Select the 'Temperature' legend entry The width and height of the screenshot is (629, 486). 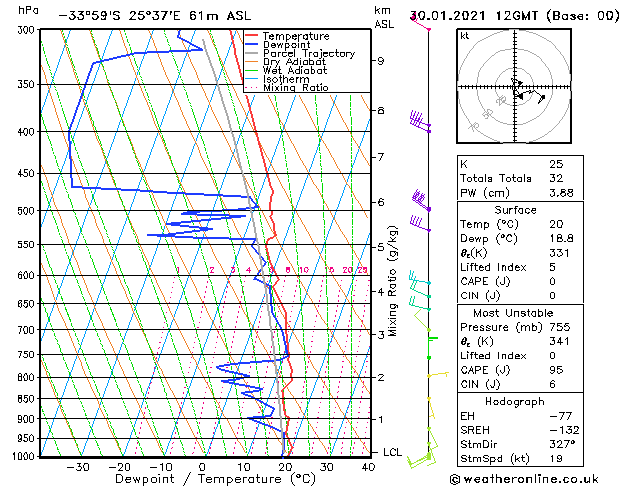(x=296, y=36)
